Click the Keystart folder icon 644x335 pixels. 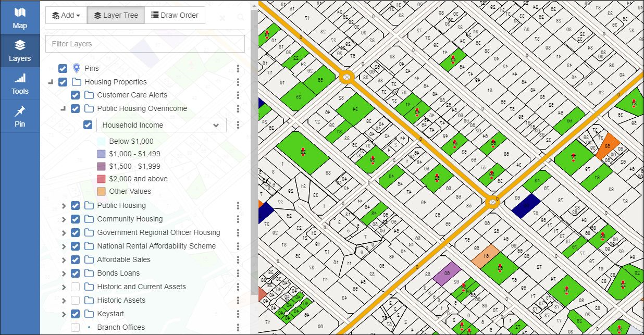[89, 314]
